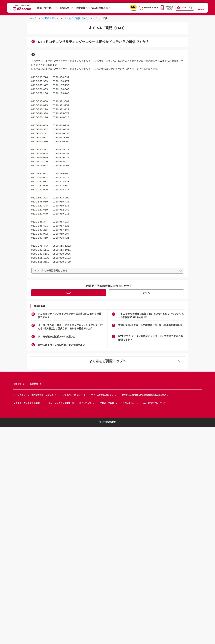Click the Q icon beside ケータイお取替えセンター question
Image resolution: width=215 pixels, height=644 pixels.
point(113,337)
